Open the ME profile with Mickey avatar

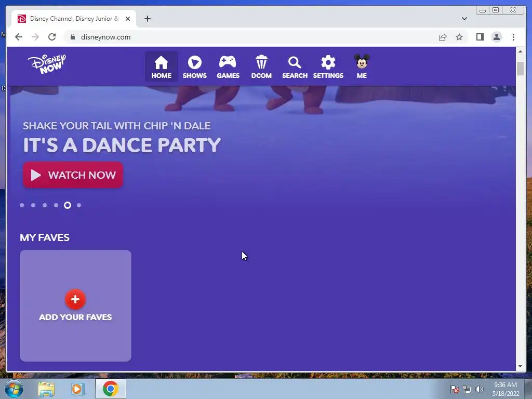click(362, 66)
